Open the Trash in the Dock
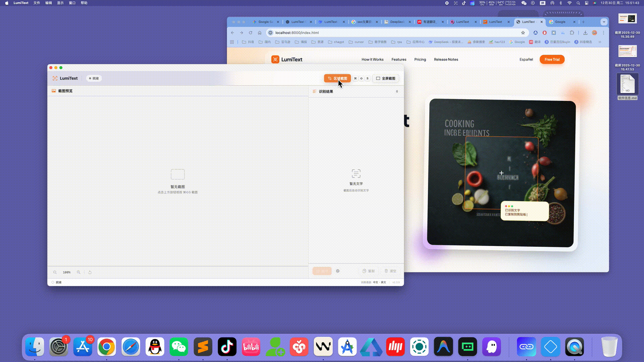The image size is (644, 362). point(609,347)
